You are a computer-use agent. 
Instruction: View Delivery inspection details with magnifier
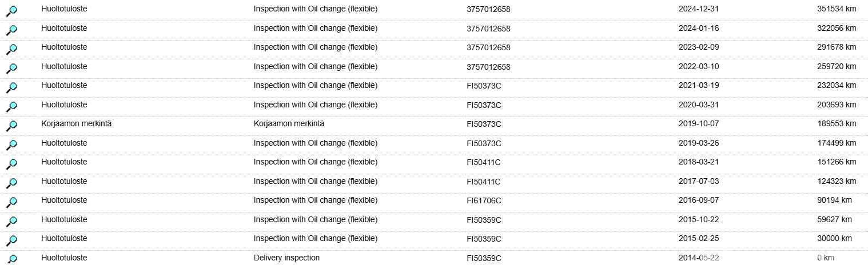pos(11,260)
